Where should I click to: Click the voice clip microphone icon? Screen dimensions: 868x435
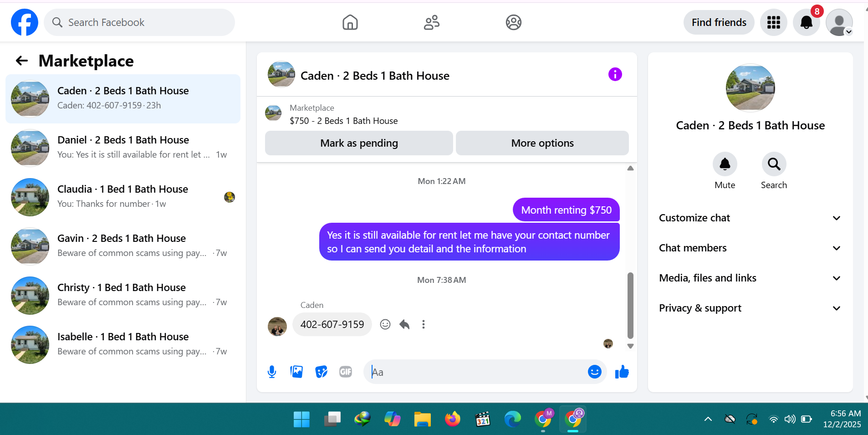coord(272,372)
